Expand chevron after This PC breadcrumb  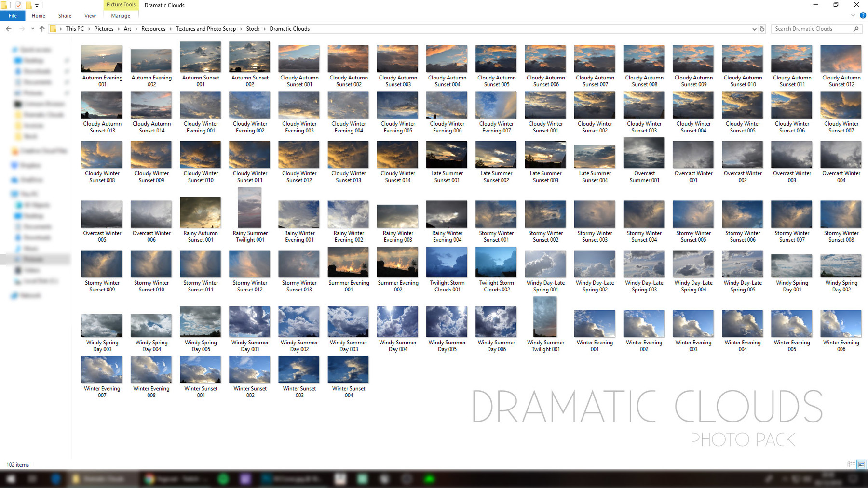(89, 29)
